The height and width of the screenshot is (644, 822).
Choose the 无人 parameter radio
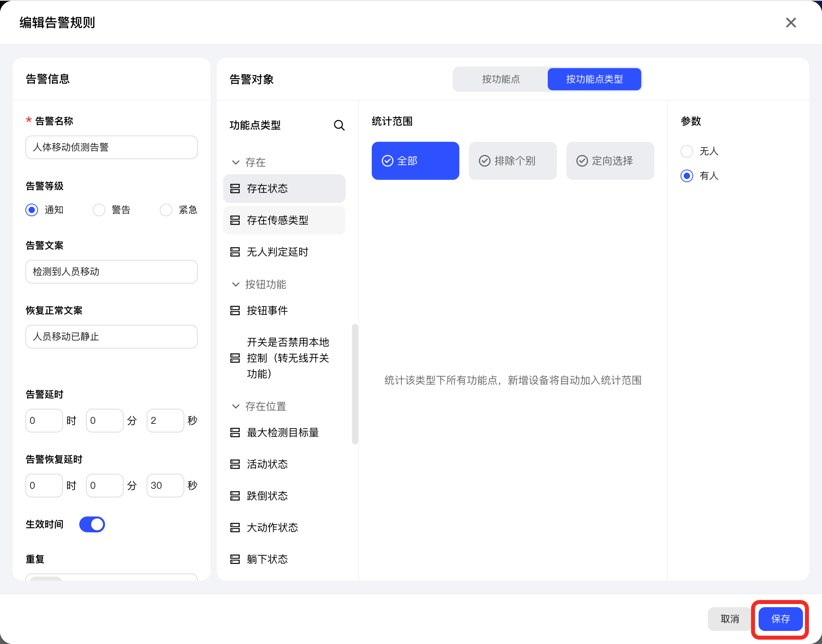coord(687,151)
